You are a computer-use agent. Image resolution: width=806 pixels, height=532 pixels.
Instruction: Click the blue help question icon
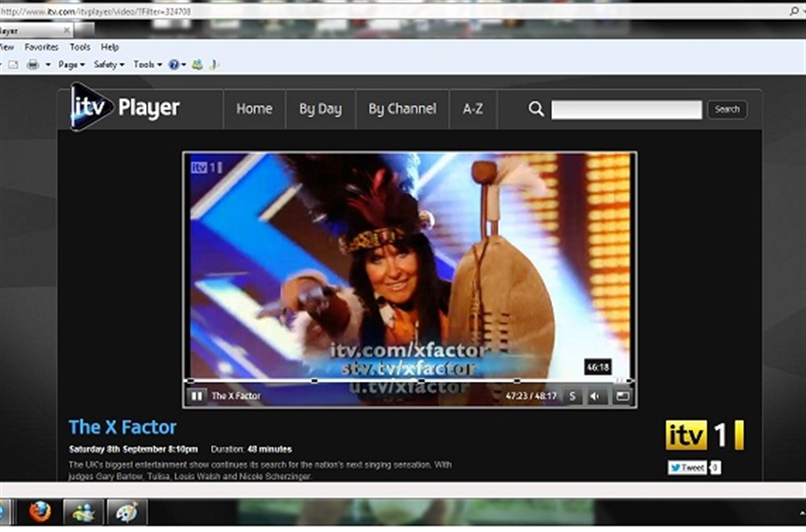[173, 65]
